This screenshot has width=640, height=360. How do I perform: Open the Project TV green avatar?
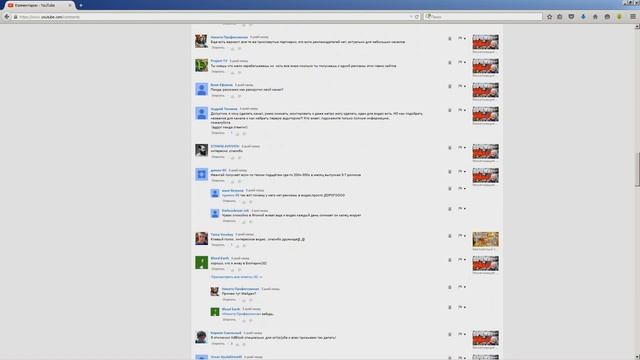click(x=201, y=65)
